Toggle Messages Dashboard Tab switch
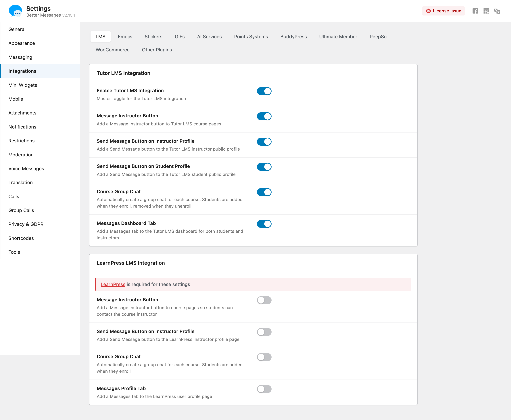The width and height of the screenshot is (511, 420). 264,224
